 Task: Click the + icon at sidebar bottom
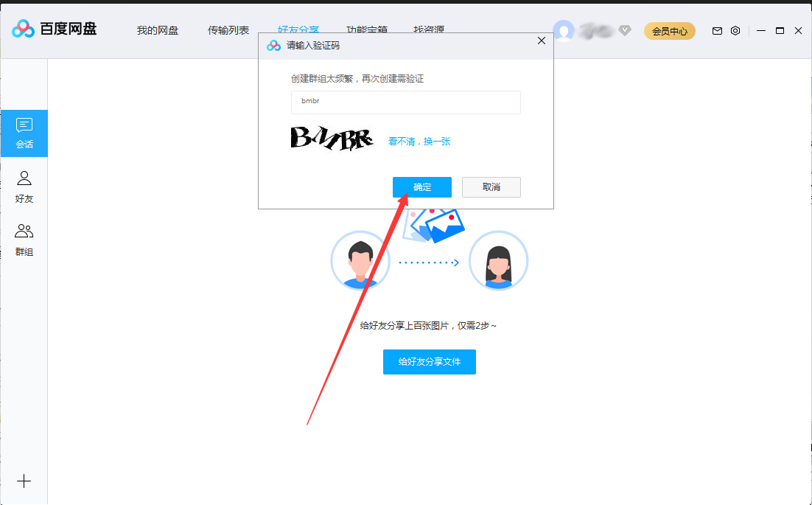coord(24,481)
